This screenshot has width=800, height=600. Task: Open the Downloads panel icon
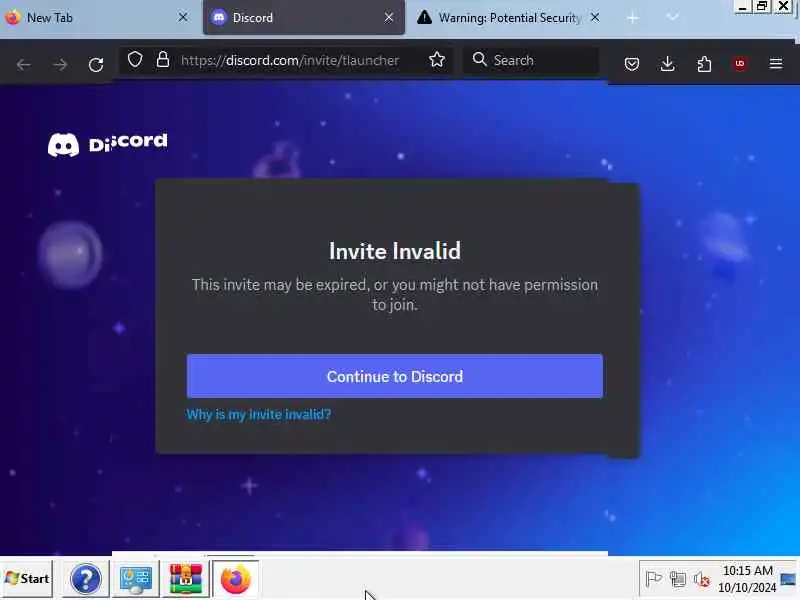pos(667,64)
